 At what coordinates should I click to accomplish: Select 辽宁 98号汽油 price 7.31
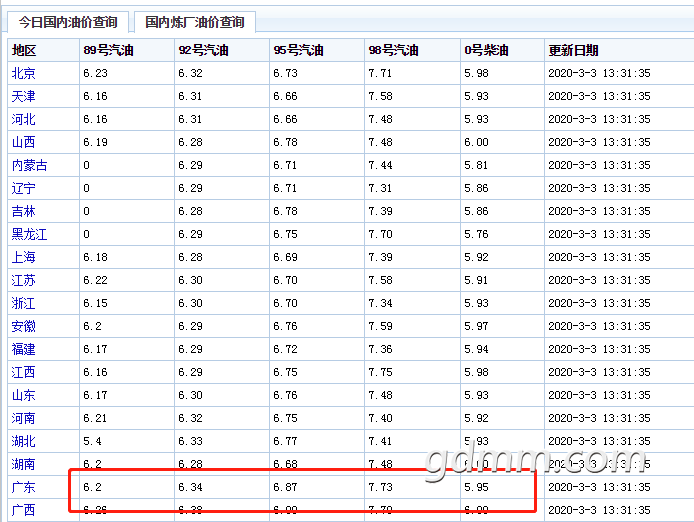381,188
